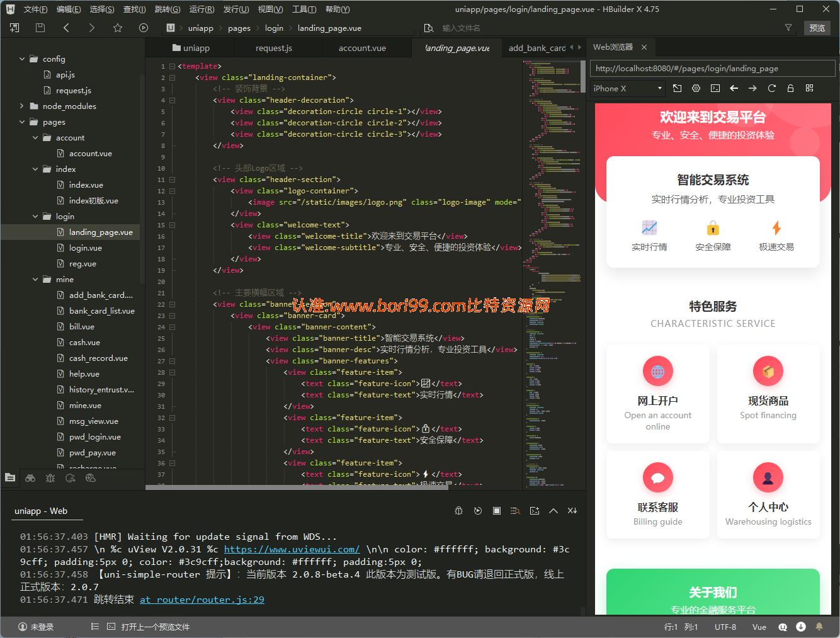Click the browser URL address field
840x638 pixels.
click(x=712, y=69)
